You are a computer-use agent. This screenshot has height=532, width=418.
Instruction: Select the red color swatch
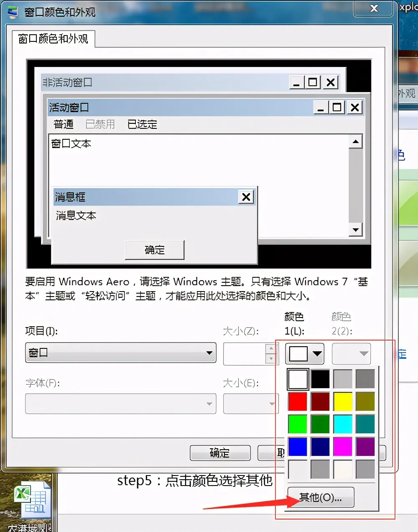point(297,402)
